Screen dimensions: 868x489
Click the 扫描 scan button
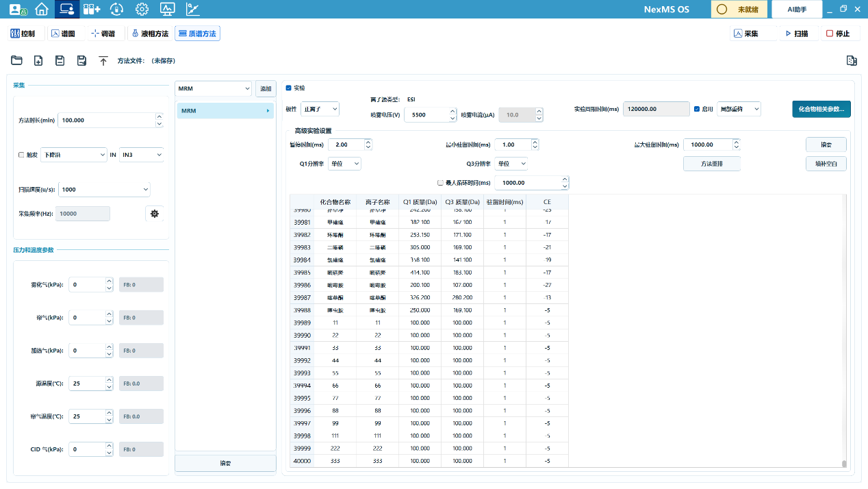797,34
